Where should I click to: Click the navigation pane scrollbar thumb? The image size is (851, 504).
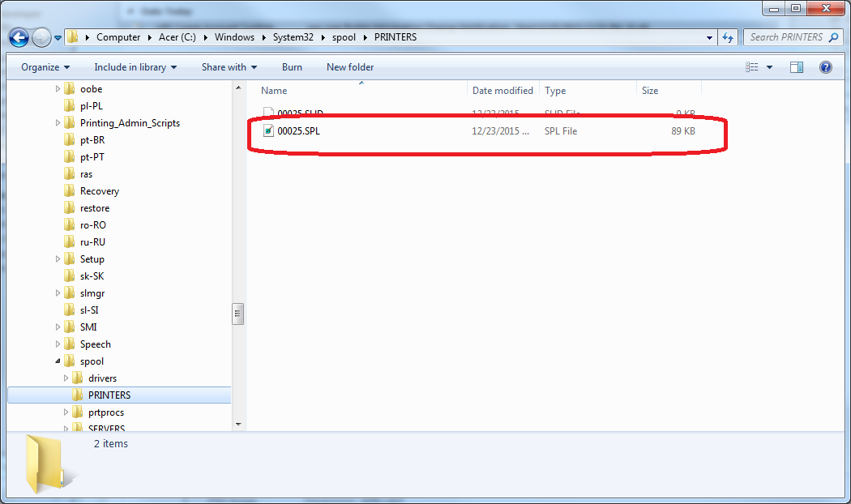pos(238,314)
